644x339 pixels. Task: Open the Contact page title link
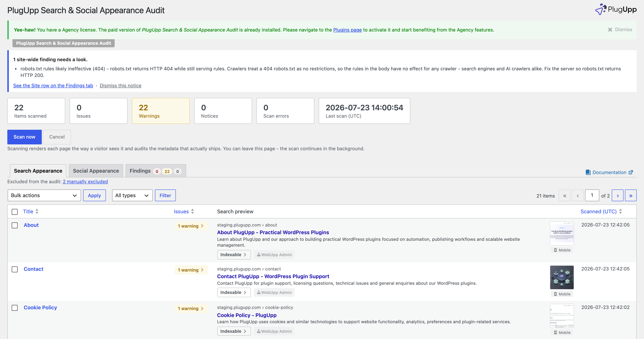34,269
